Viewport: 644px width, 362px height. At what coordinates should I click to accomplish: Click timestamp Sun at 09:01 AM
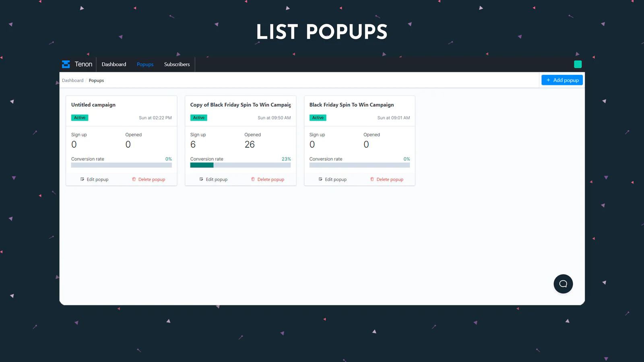(x=394, y=118)
